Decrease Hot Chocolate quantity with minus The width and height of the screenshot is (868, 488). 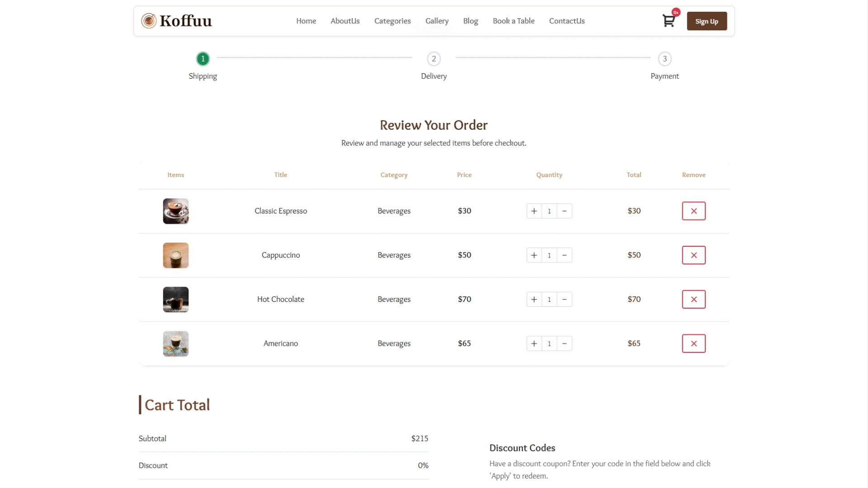tap(564, 300)
